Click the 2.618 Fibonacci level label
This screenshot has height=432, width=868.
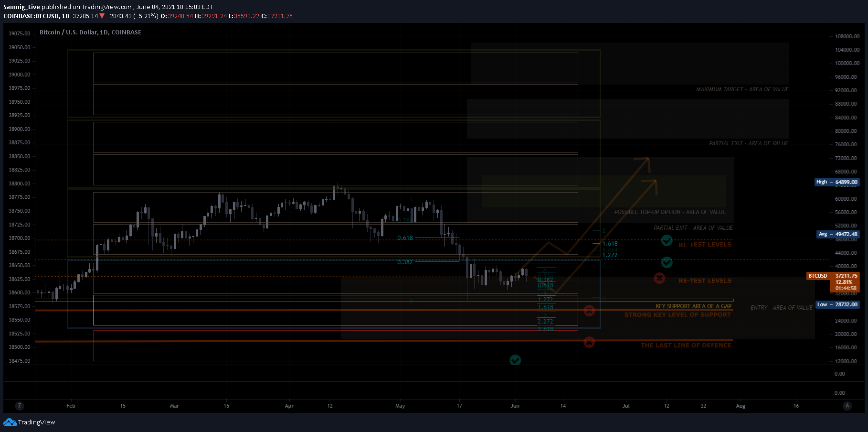(545, 329)
